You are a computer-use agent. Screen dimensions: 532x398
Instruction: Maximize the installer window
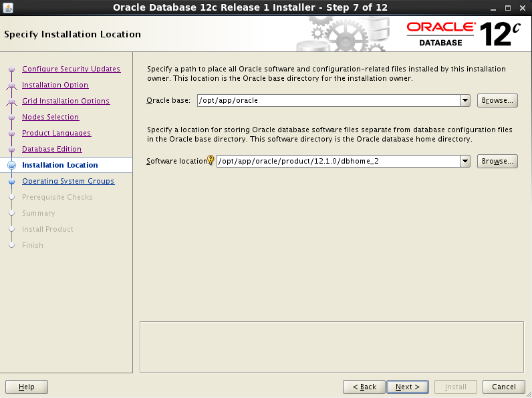[508, 8]
